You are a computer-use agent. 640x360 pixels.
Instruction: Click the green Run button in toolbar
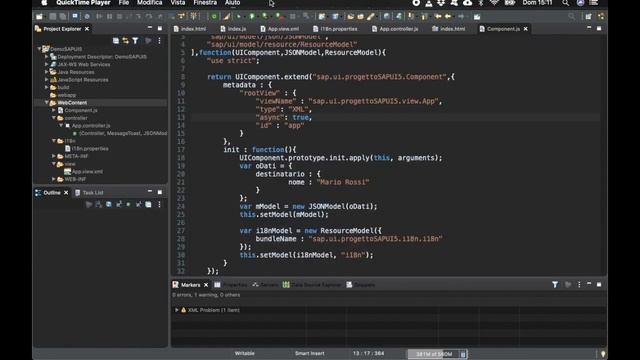coord(252,16)
